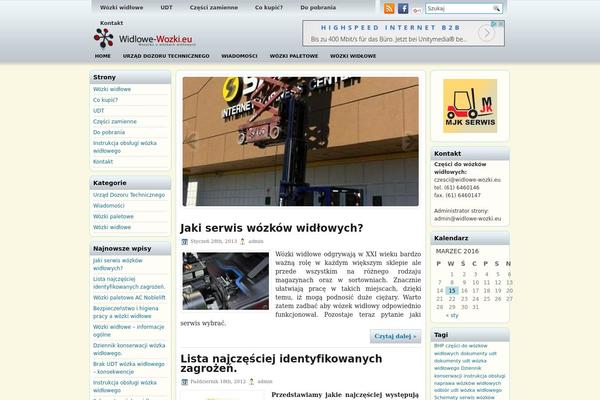Viewport: 600px width, 400px height.
Task: Open the RSS feed icon
Action: pos(389,8)
